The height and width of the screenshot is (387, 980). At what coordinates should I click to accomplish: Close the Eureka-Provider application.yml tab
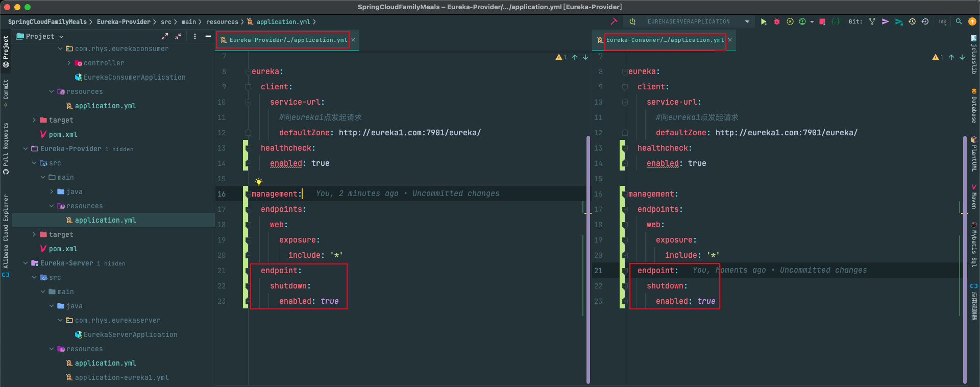[x=353, y=40]
